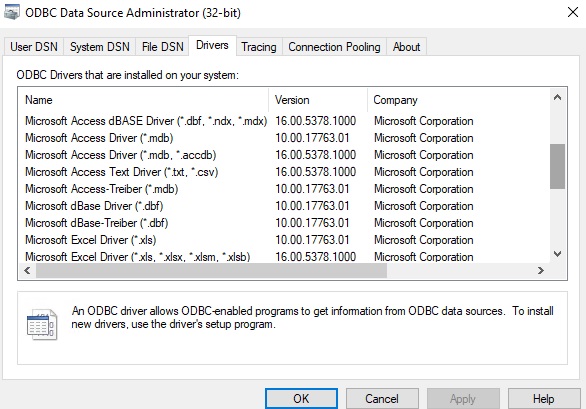Click the driver list scroll up arrow
Viewport: 586px width, 409px height.
(557, 98)
